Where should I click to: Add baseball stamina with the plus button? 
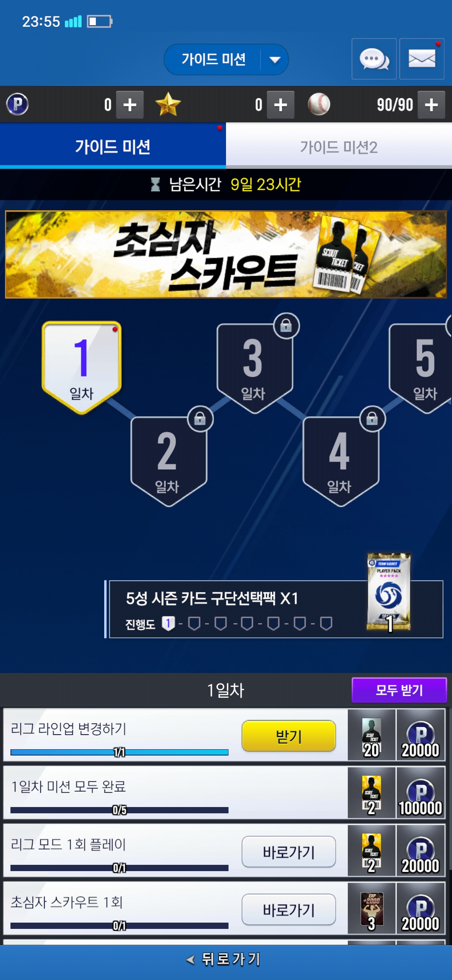click(x=431, y=105)
